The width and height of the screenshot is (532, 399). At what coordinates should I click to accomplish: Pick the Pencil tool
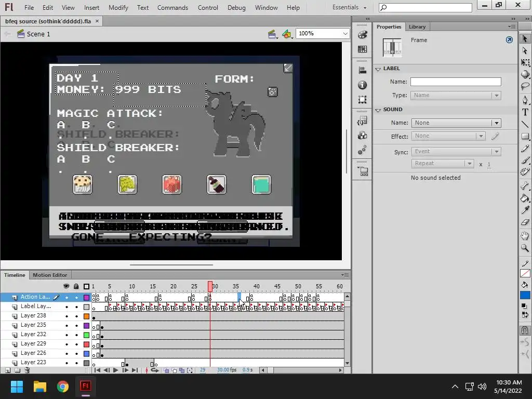(x=525, y=148)
